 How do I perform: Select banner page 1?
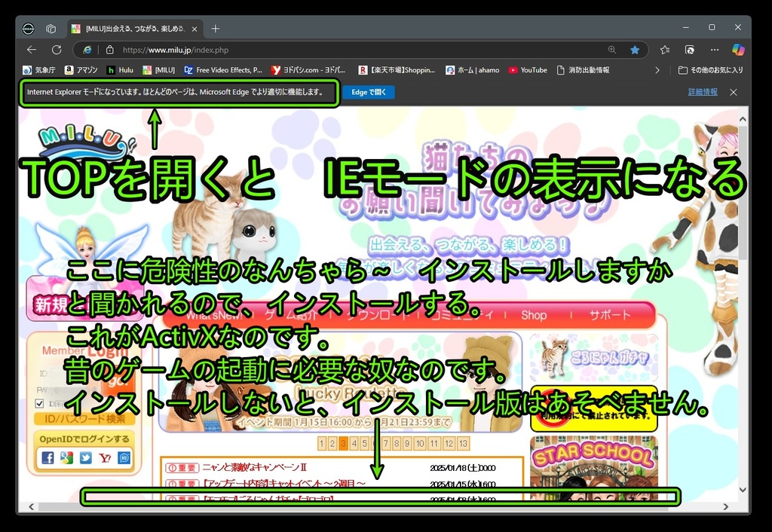coord(321,443)
